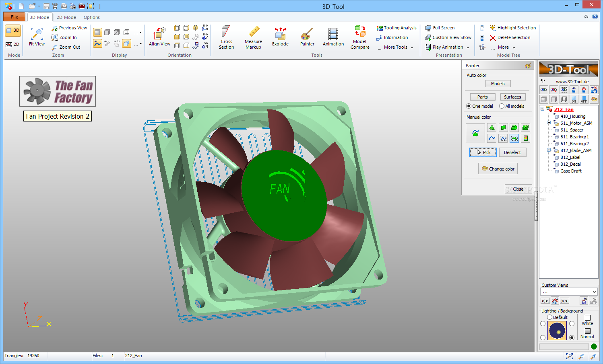Open Play Animation dropdown arrow
603x364 pixels.
[468, 47]
